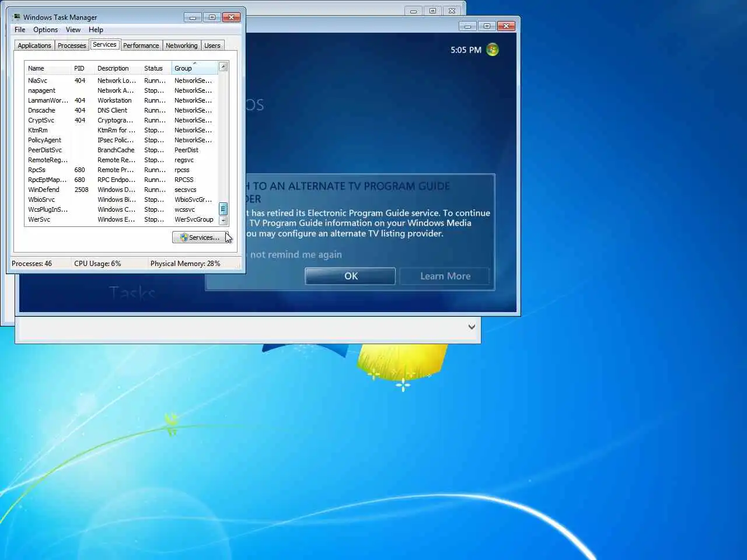
Task: Switch to the Networking tab
Action: (x=181, y=45)
